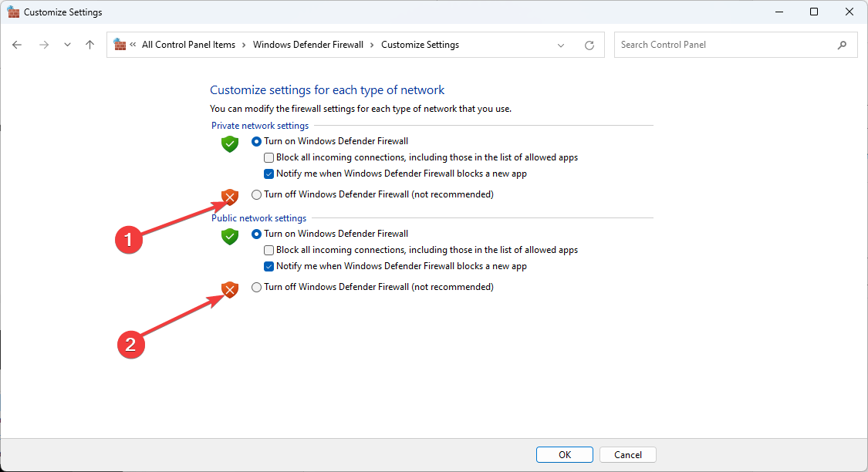Image resolution: width=868 pixels, height=472 pixels.
Task: Click the heading Customize settings for each type of network
Action: (327, 90)
